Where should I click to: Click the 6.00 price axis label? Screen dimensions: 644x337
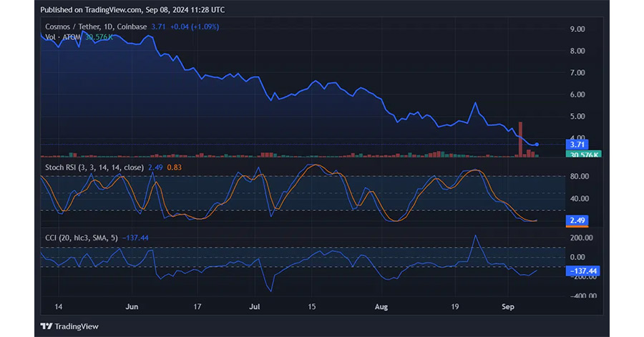click(577, 94)
